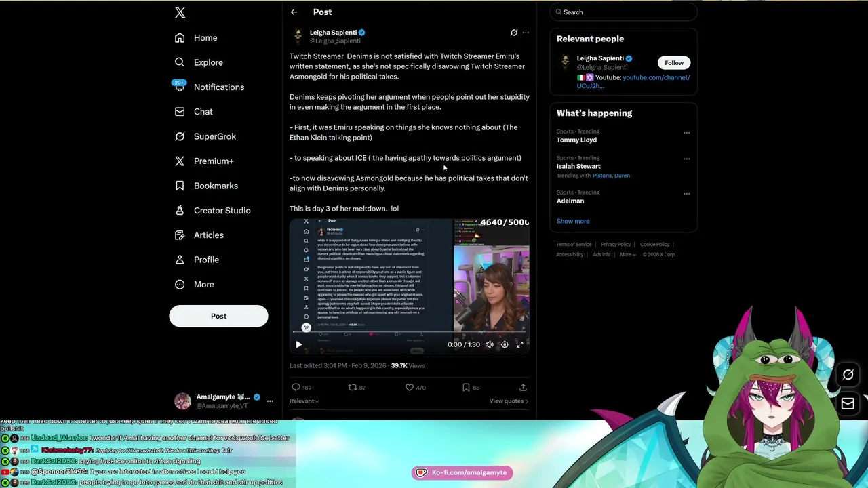Click the Bookmarks sidebar icon
The image size is (868, 488).
(x=180, y=186)
